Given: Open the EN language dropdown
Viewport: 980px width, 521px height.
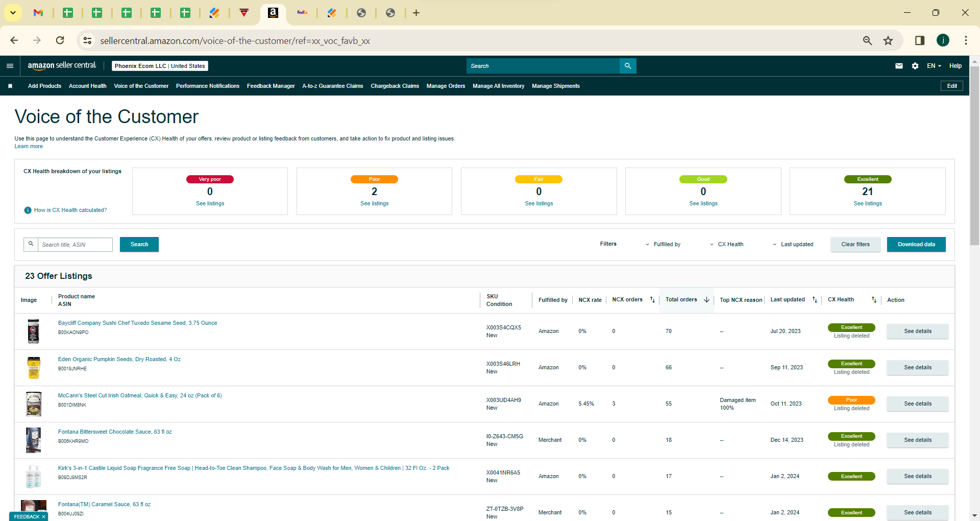Looking at the screenshot, I should pyautogui.click(x=934, y=66).
